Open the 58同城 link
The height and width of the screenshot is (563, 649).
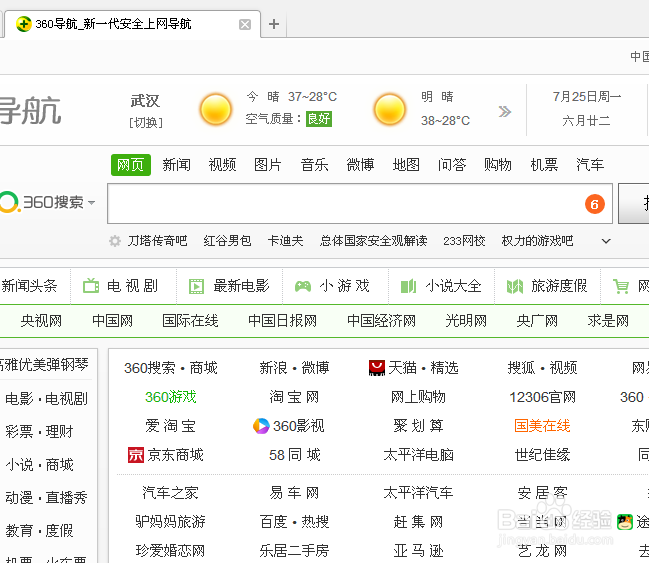coord(294,455)
